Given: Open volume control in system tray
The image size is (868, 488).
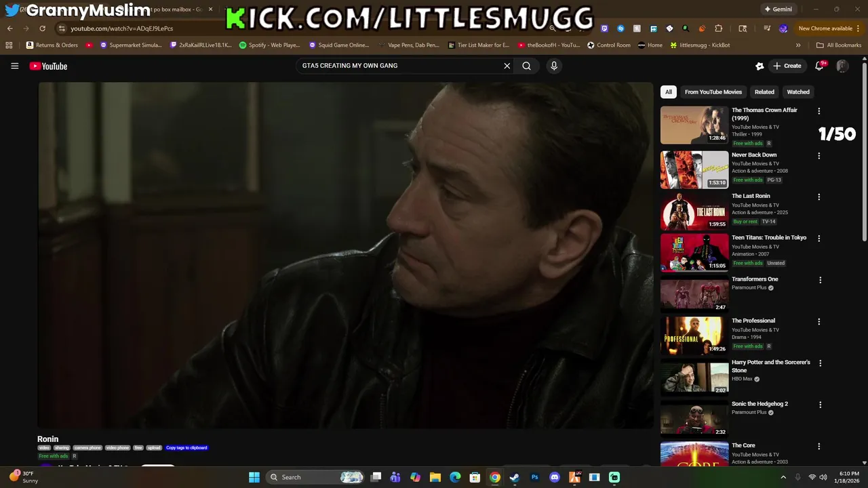Looking at the screenshot, I should [823, 477].
